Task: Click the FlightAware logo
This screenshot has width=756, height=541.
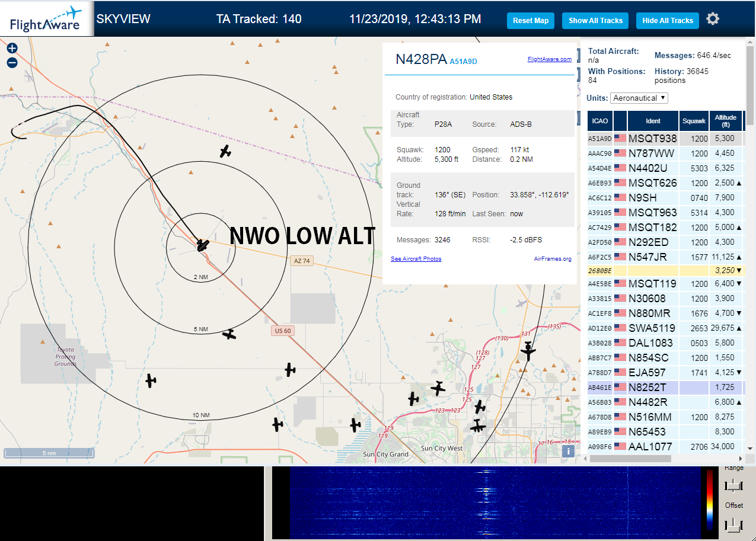Action: (x=46, y=19)
